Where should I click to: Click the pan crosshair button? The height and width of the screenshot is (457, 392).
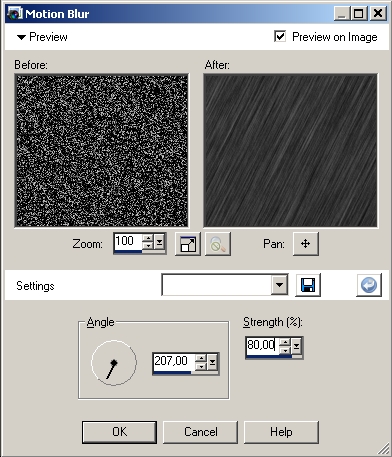306,244
